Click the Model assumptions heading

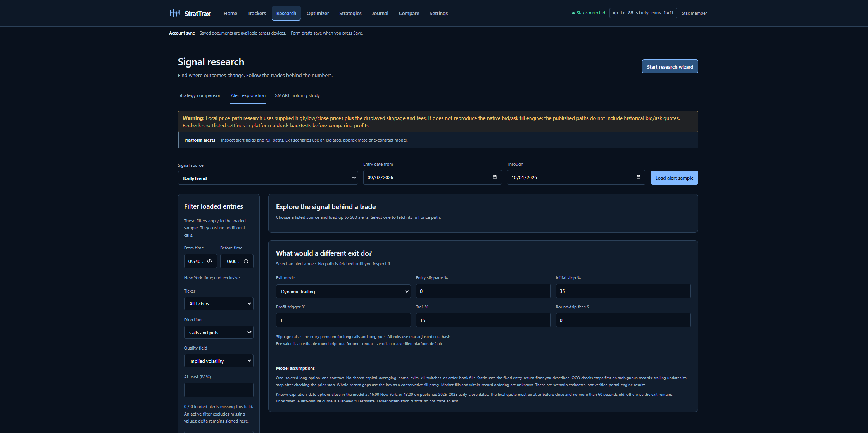(x=295, y=368)
